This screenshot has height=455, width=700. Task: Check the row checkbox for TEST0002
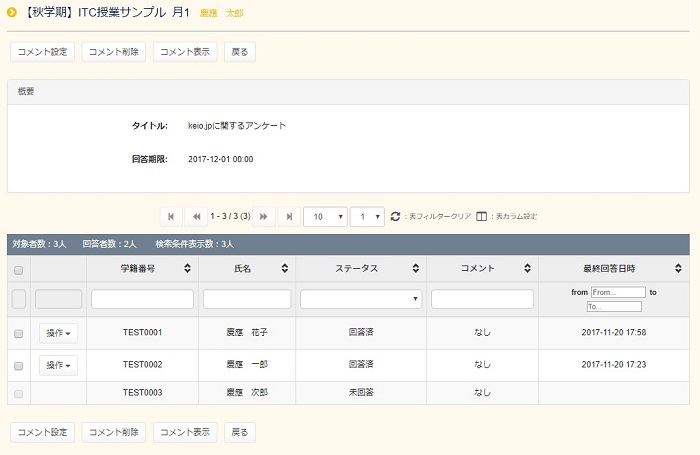(18, 366)
